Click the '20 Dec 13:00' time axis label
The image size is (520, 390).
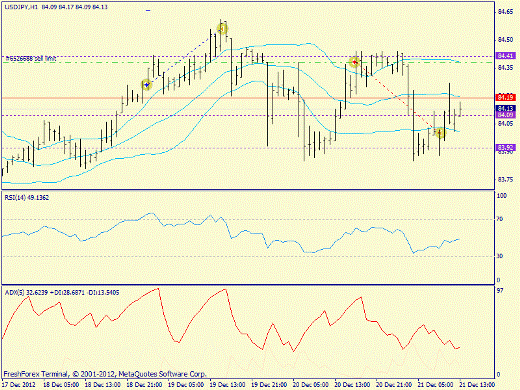click(x=352, y=385)
